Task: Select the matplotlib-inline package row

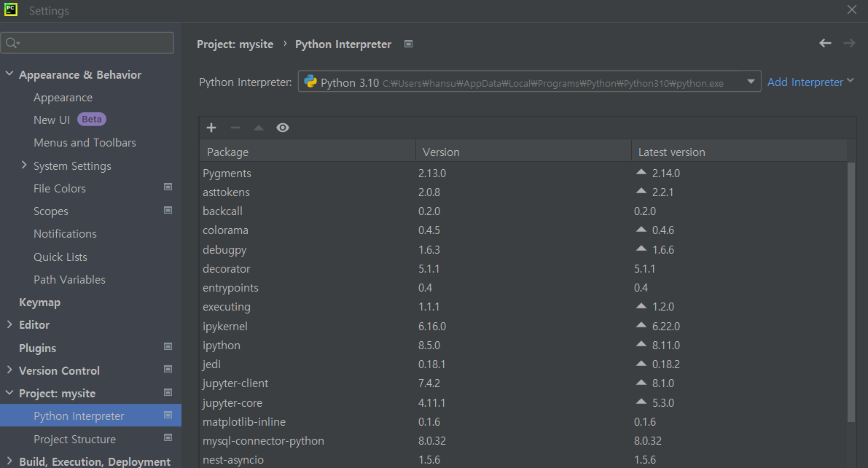Action: click(523, 421)
